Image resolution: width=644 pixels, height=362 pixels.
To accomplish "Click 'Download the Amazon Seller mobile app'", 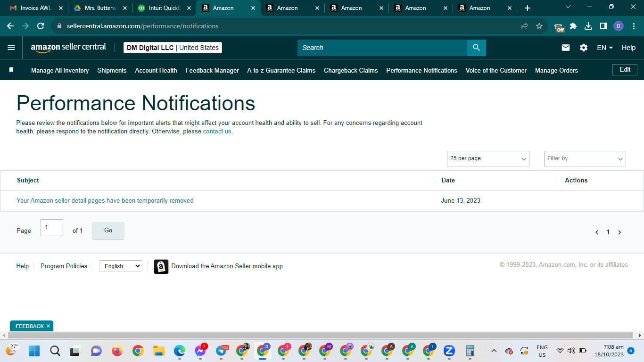I will (x=227, y=266).
